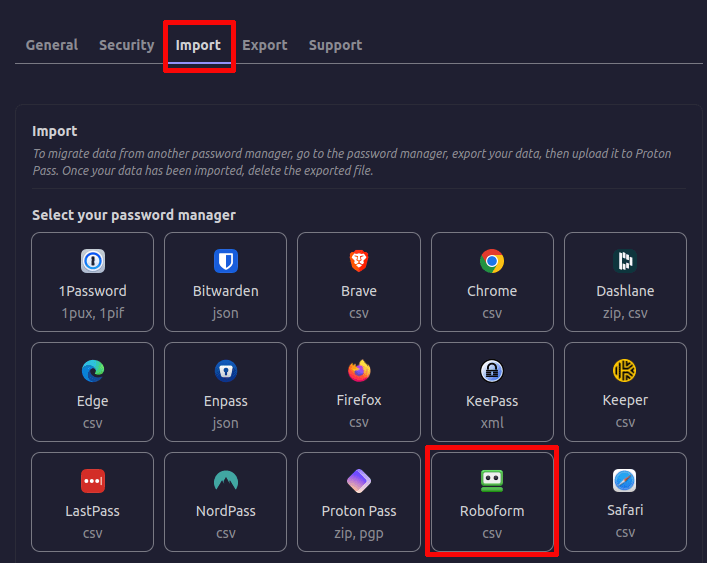The image size is (707, 563).
Task: Open the General settings tab
Action: click(x=51, y=45)
